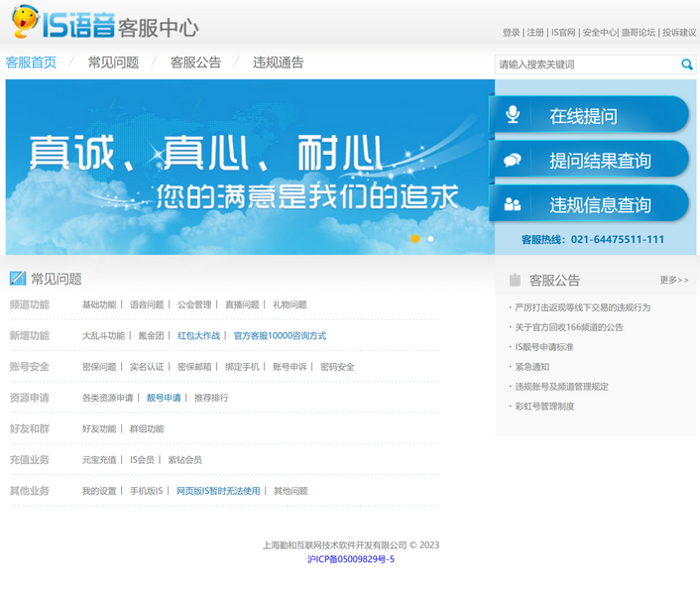This screenshot has height=595, width=700.
Task: Select the first orange carousel dot
Action: [x=414, y=239]
